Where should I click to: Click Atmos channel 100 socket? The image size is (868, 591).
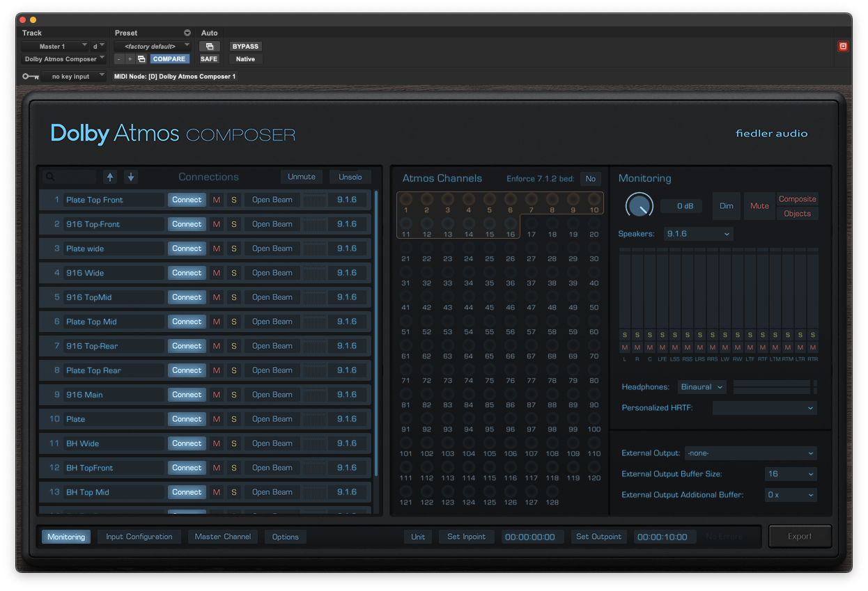pos(594,419)
